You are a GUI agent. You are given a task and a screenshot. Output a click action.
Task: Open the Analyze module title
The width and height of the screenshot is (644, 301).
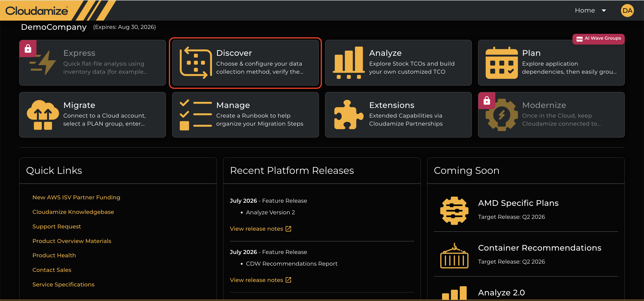tap(385, 53)
